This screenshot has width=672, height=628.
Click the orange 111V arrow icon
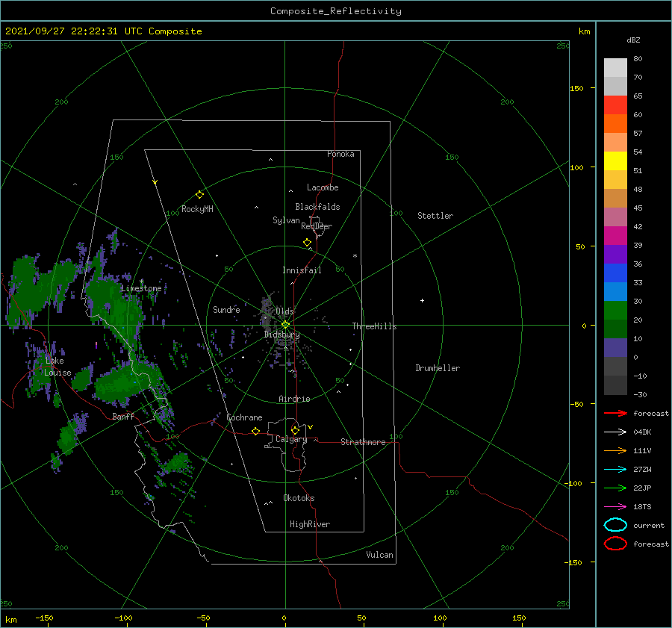(x=615, y=450)
